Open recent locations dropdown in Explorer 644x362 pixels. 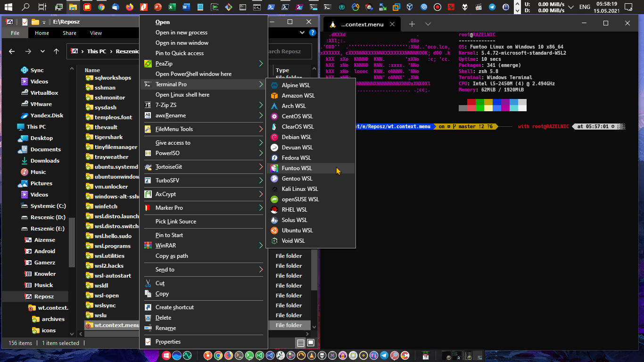42,51
